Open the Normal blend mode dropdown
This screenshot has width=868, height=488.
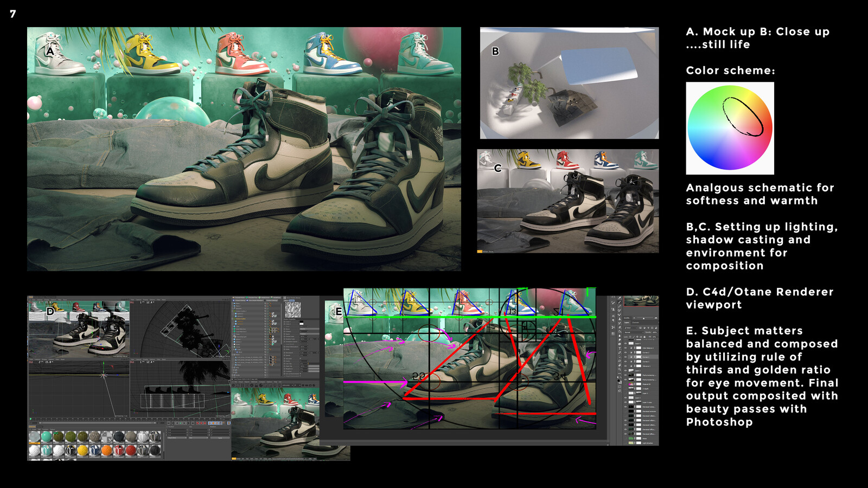coord(634,332)
